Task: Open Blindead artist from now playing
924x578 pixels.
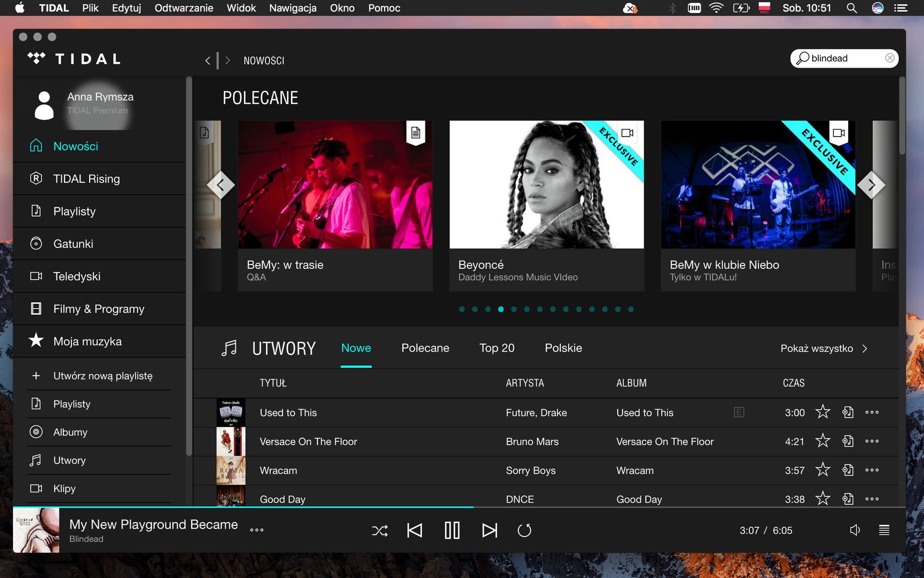Action: pos(86,539)
